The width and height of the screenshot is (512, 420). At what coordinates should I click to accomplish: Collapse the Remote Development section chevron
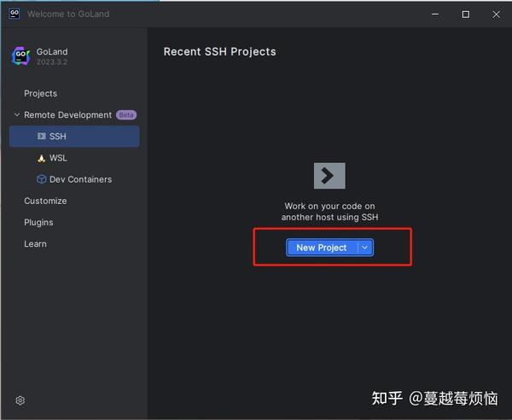coord(17,114)
